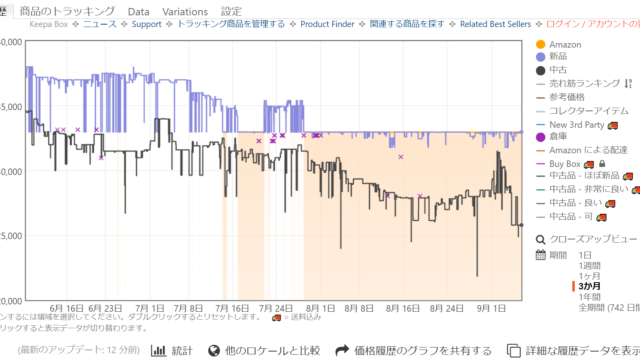This screenshot has width=640, height=360.
Task: Toggle the 中古 dark legend dot
Action: (540, 71)
